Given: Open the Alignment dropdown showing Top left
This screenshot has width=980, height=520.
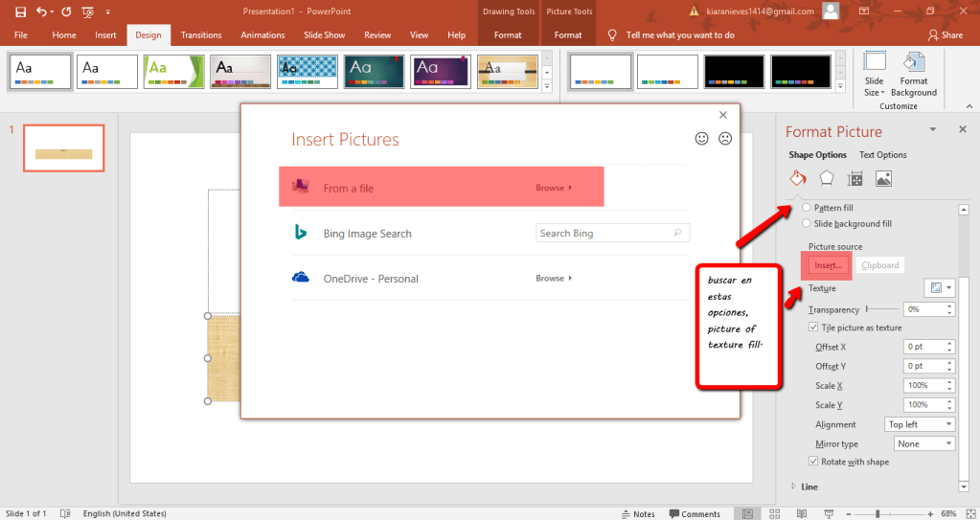Looking at the screenshot, I should [x=920, y=424].
